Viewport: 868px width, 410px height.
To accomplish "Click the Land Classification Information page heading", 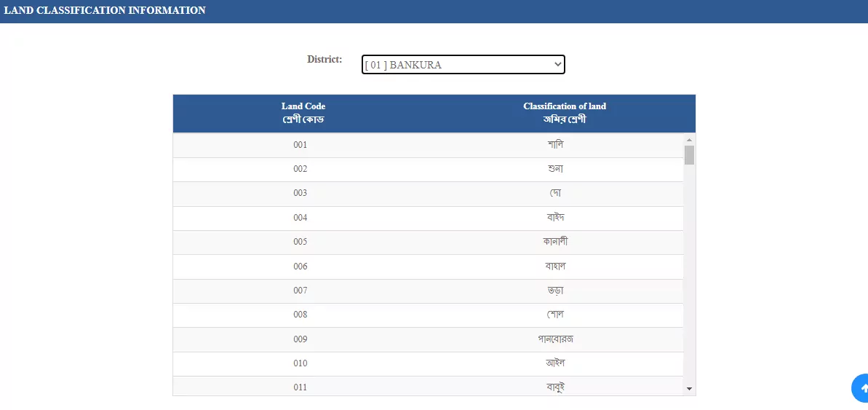I will 105,11.
